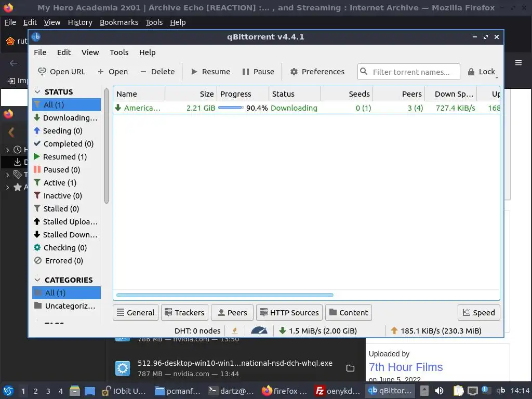Filter by Seeding (0) status
Screen dimensions: 532x399
(66, 130)
